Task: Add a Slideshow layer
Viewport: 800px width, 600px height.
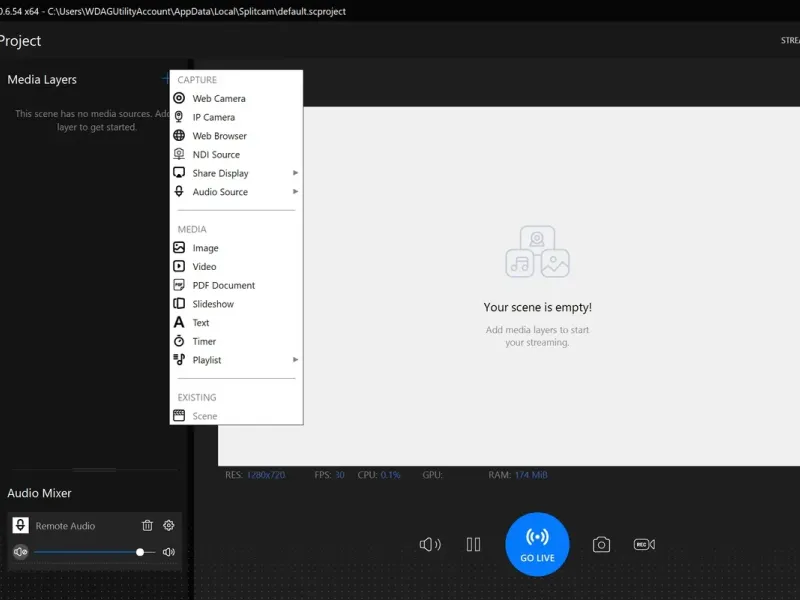Action: tap(236, 304)
